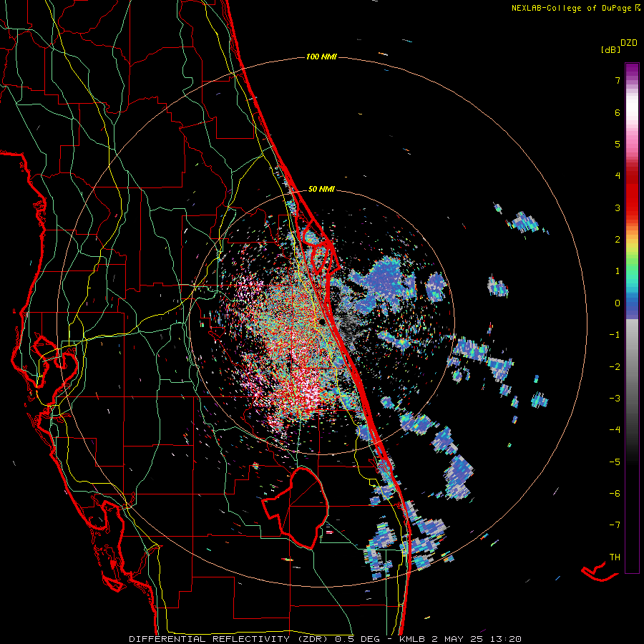The height and width of the screenshot is (644, 644).
Task: Click the 13:20 timestamp in the caption
Action: [x=505, y=639]
